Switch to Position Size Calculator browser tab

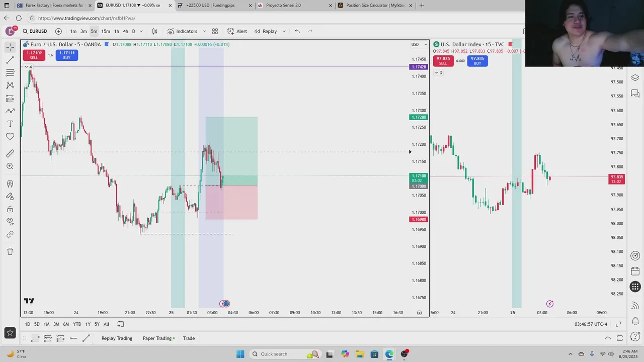coord(375,6)
